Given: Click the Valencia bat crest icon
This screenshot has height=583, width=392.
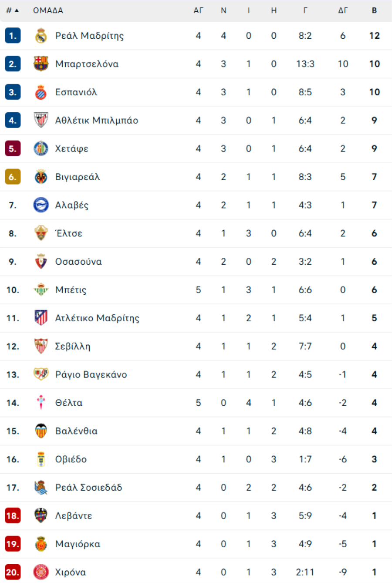Looking at the screenshot, I should tap(41, 431).
